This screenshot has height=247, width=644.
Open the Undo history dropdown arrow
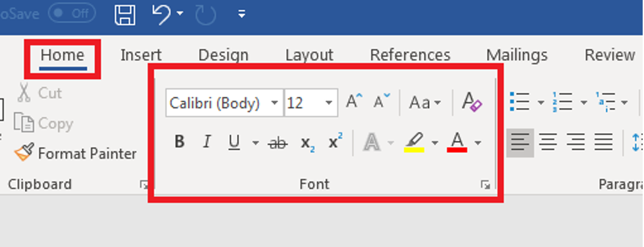coord(180,14)
